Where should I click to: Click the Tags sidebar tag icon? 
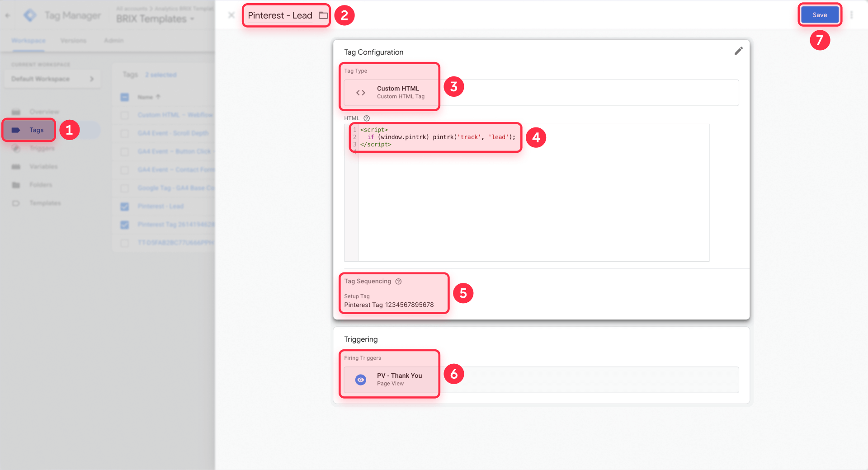(x=16, y=130)
